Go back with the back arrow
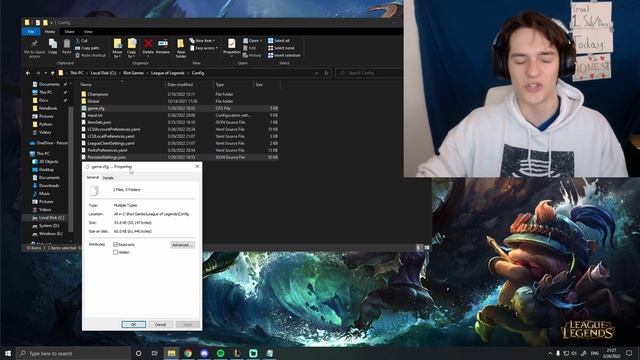640x360 pixels. point(28,73)
